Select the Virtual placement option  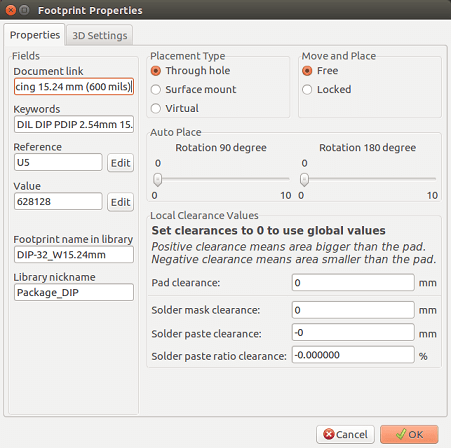click(x=175, y=108)
